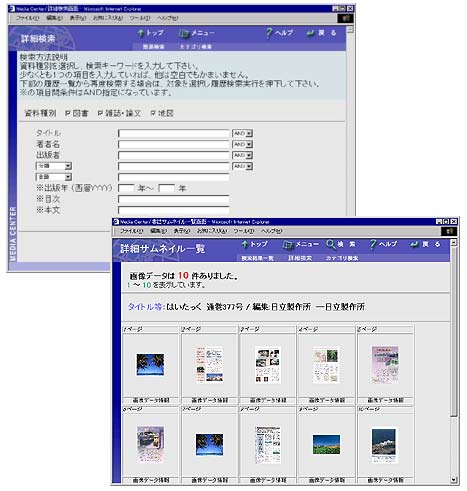Image resolution: width=467 pixels, height=491 pixels.
Task: Expand the AND dropdown beside 著者名 field
Action: tap(242, 144)
